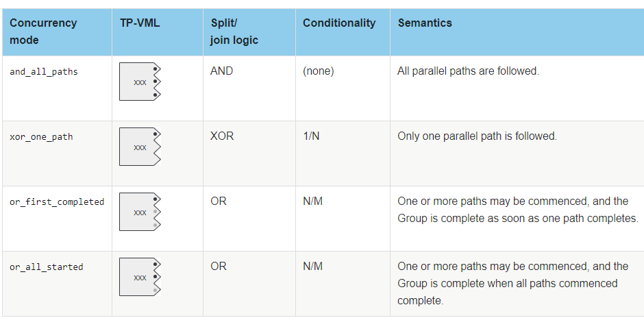
Task: Select the or_all_started code text
Action: [47, 267]
